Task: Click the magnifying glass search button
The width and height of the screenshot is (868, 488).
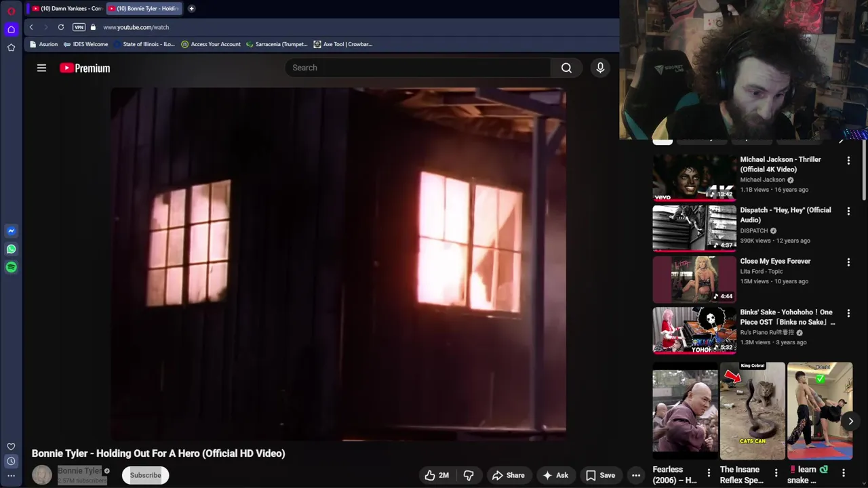Action: [566, 68]
